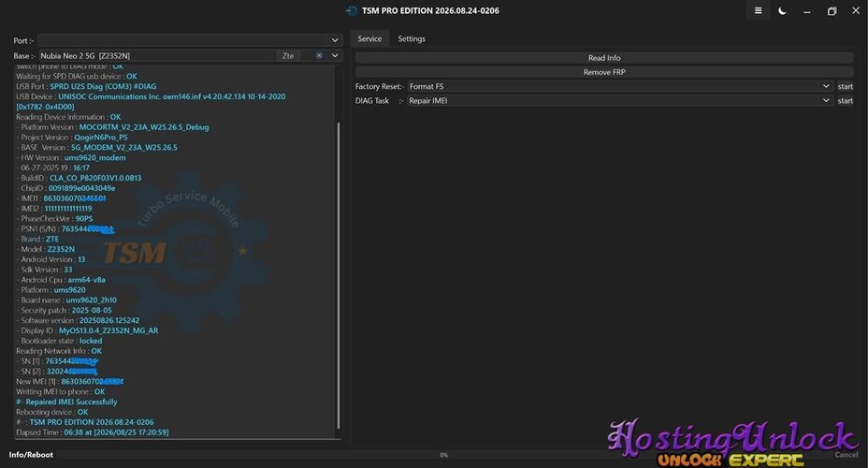Click the Cancel button
This screenshot has height=468, width=868.
pos(846,455)
